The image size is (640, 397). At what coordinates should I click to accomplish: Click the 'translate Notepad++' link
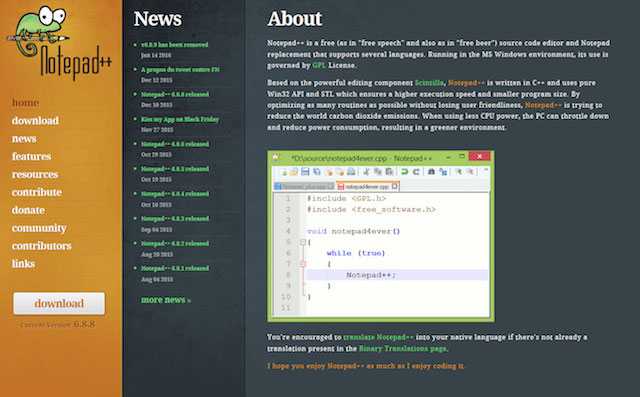tap(378, 337)
